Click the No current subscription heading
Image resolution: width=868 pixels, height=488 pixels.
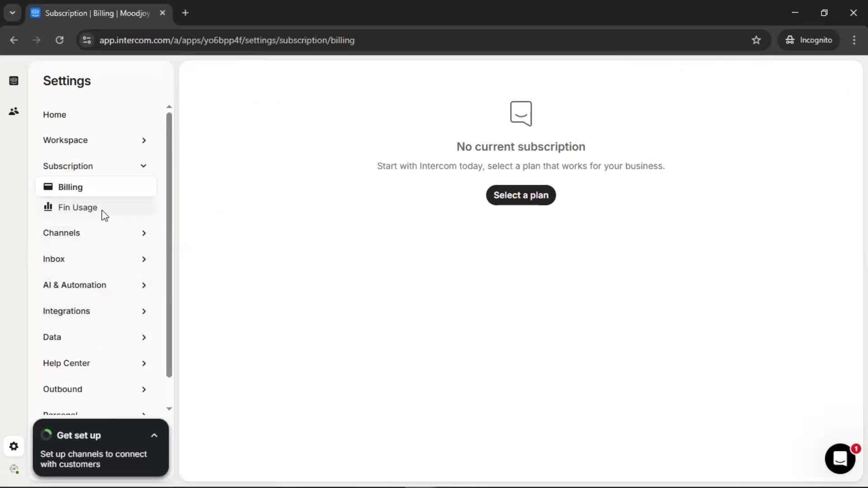click(521, 147)
